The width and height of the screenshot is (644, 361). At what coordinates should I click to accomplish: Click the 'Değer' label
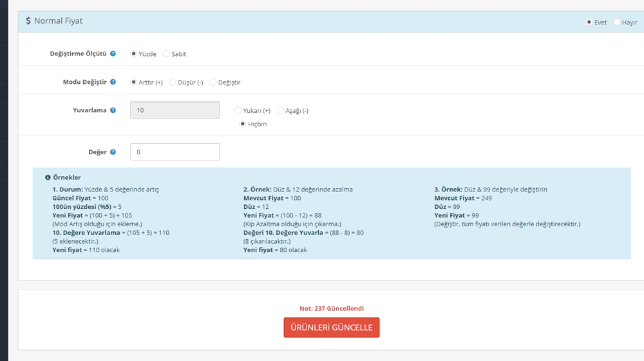(97, 151)
